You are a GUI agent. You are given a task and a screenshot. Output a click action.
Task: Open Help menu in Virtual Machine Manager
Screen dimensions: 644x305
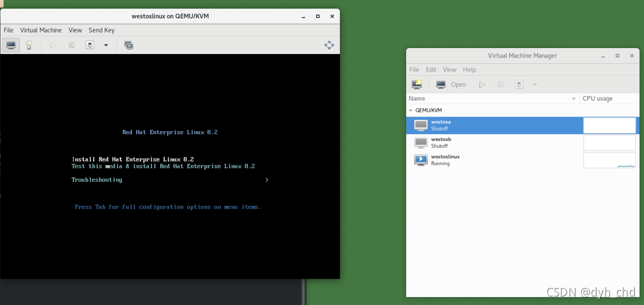coord(469,69)
